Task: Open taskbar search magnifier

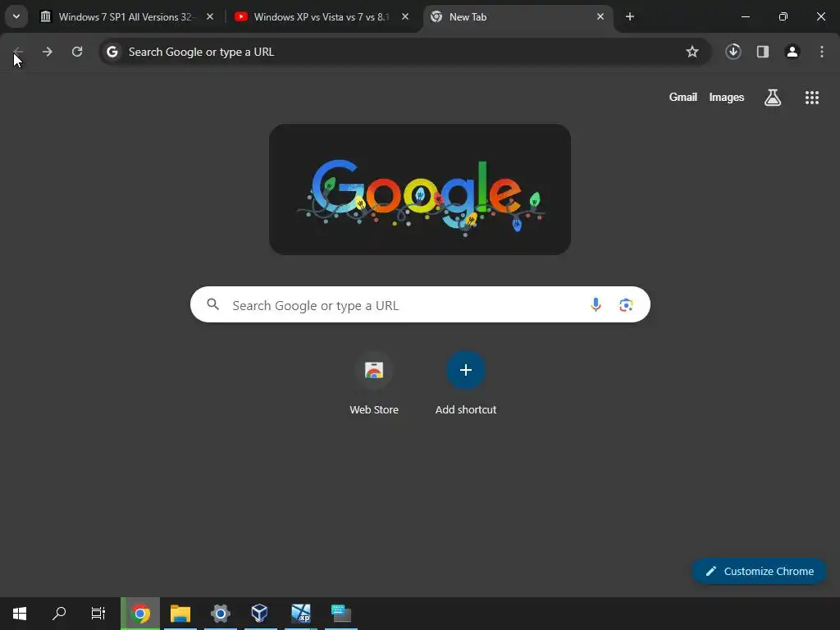Action: coord(59,614)
